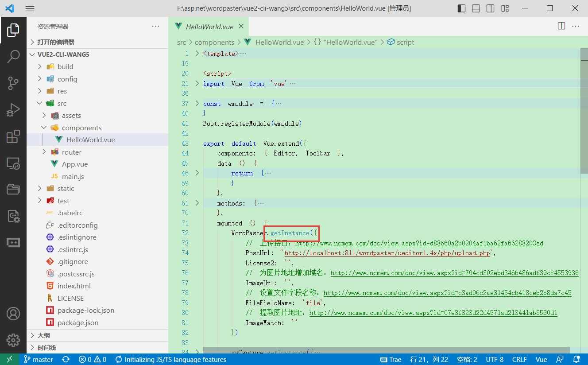The width and height of the screenshot is (588, 365).
Task: Select the HelloWorld.vue editor tab
Action: [209, 27]
